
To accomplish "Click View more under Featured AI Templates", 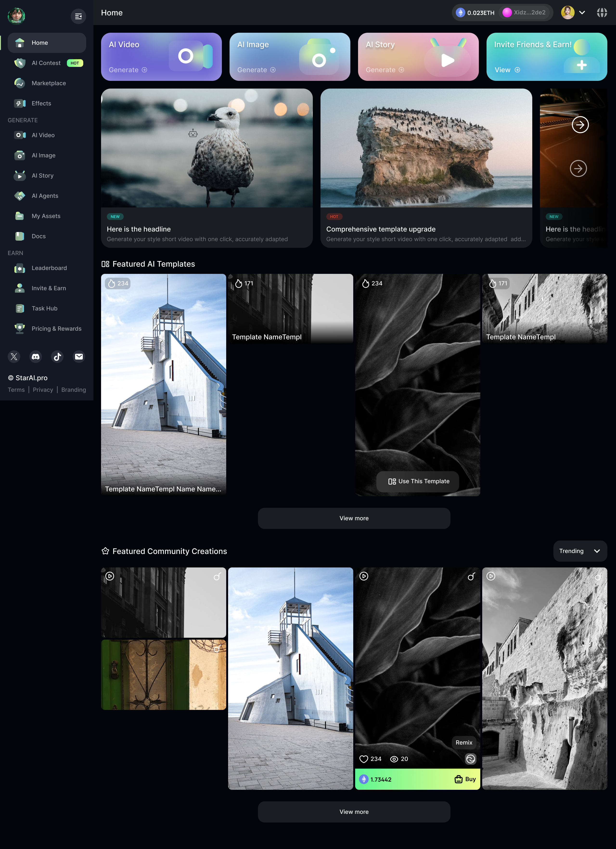I will [x=354, y=518].
